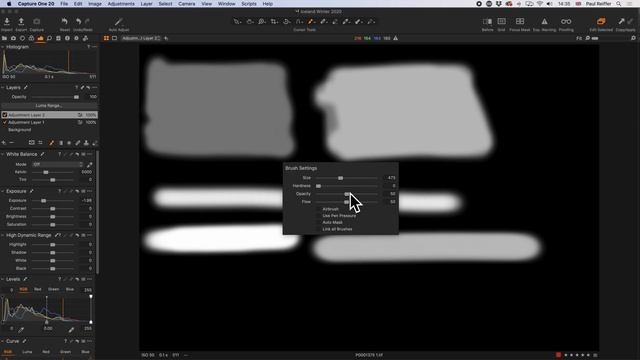Open the Capture One 20 app menu

pos(36,4)
